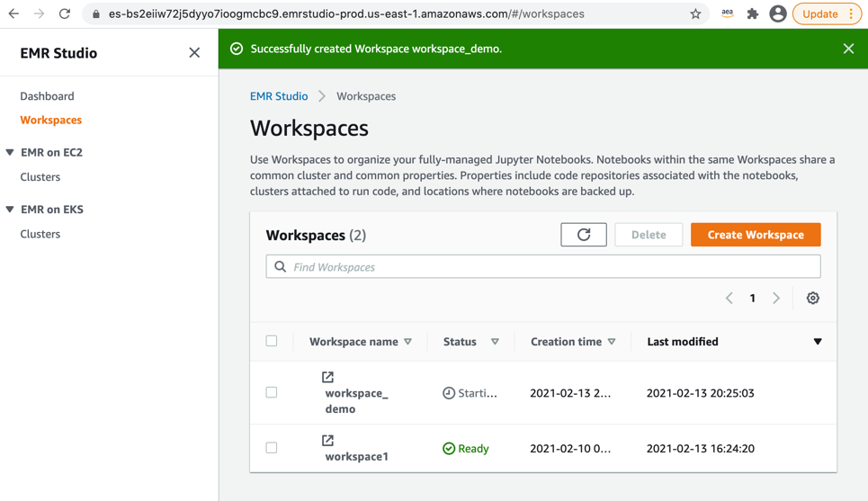Click the browser Update button
868x501 pixels.
pyautogui.click(x=827, y=13)
